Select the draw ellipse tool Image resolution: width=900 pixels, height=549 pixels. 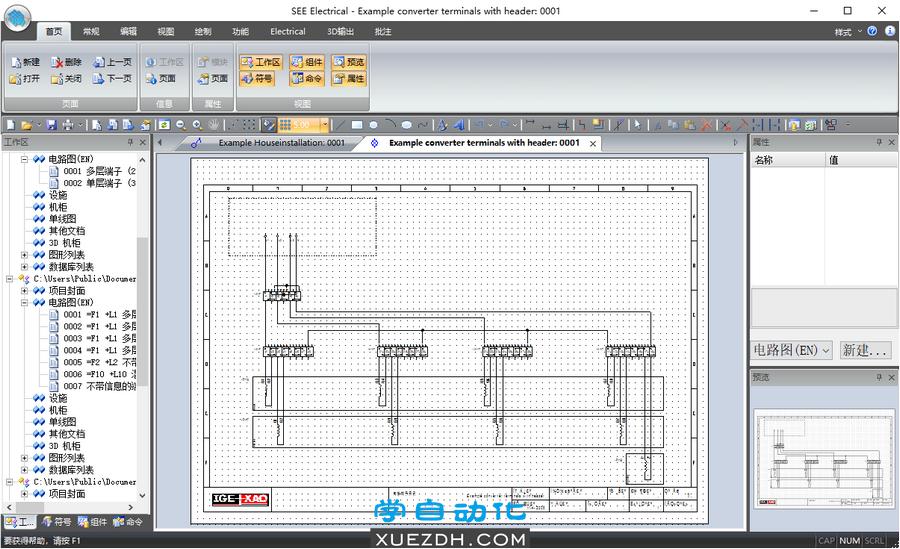(x=406, y=125)
